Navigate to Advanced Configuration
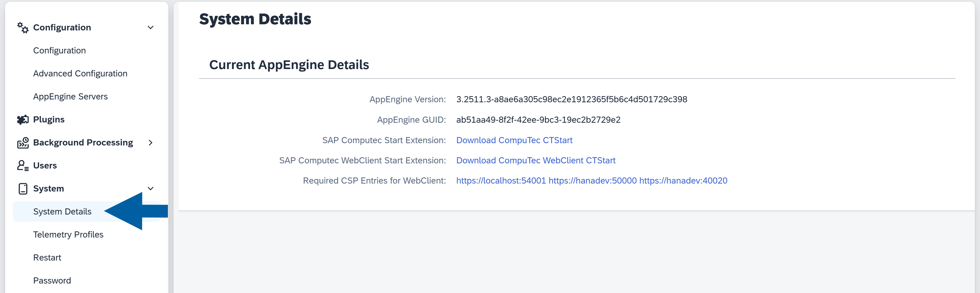The height and width of the screenshot is (293, 980). tap(80, 73)
